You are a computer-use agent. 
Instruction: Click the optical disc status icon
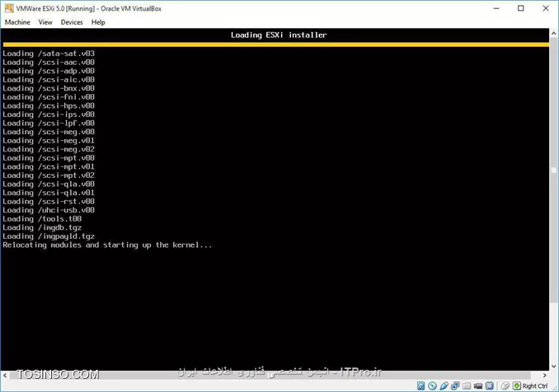click(432, 385)
